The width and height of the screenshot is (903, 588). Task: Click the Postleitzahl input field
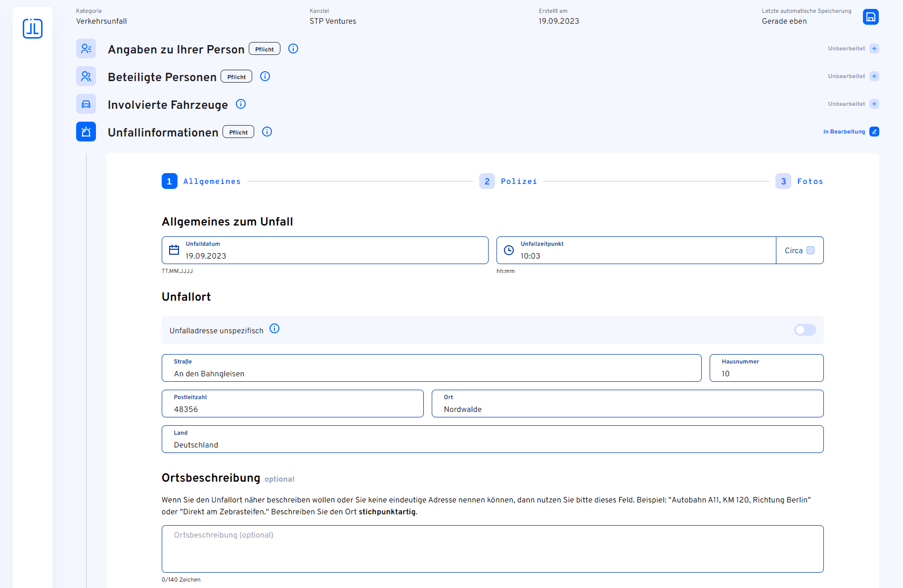(293, 404)
